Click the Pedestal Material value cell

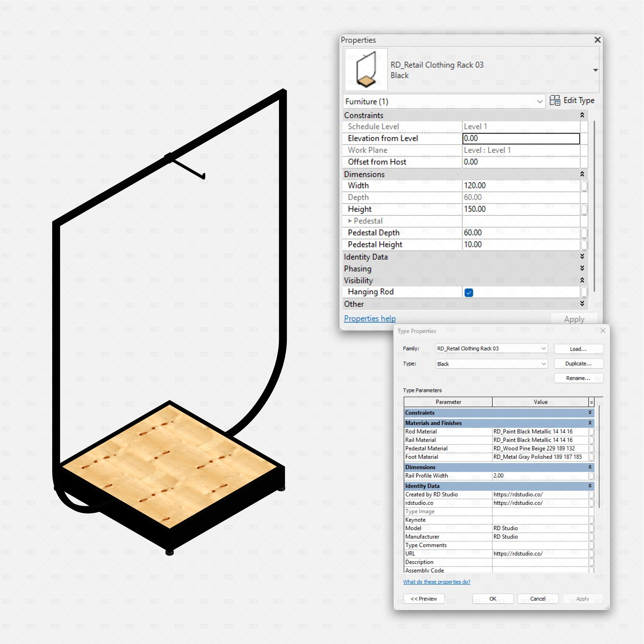click(x=540, y=448)
